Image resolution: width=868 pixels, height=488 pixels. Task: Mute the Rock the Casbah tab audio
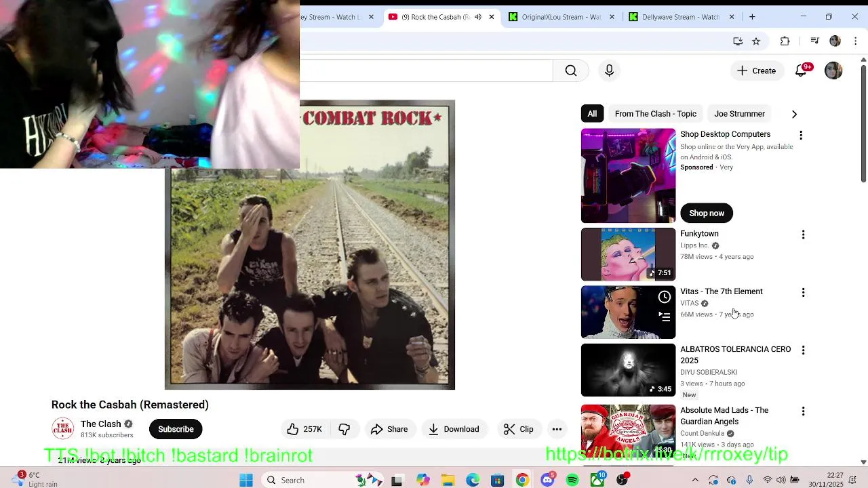(477, 17)
